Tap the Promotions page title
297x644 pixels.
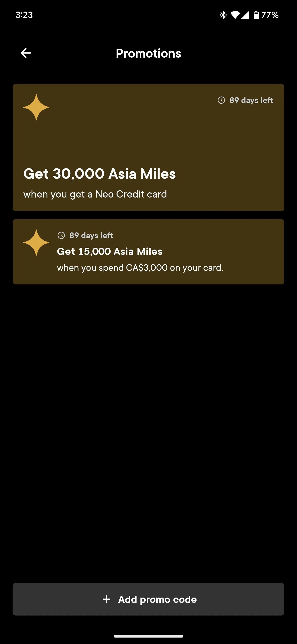(148, 53)
